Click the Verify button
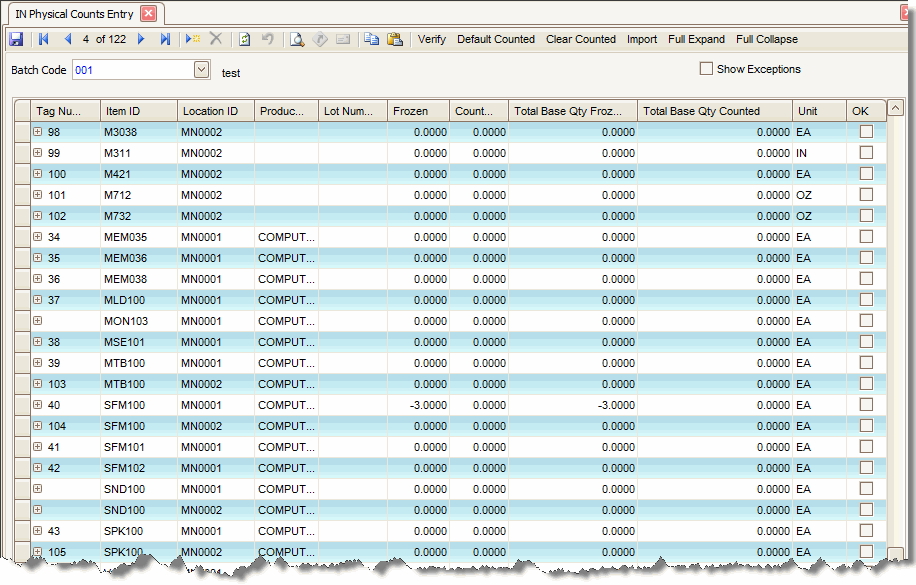Screen dimensions: 916x585 432,39
